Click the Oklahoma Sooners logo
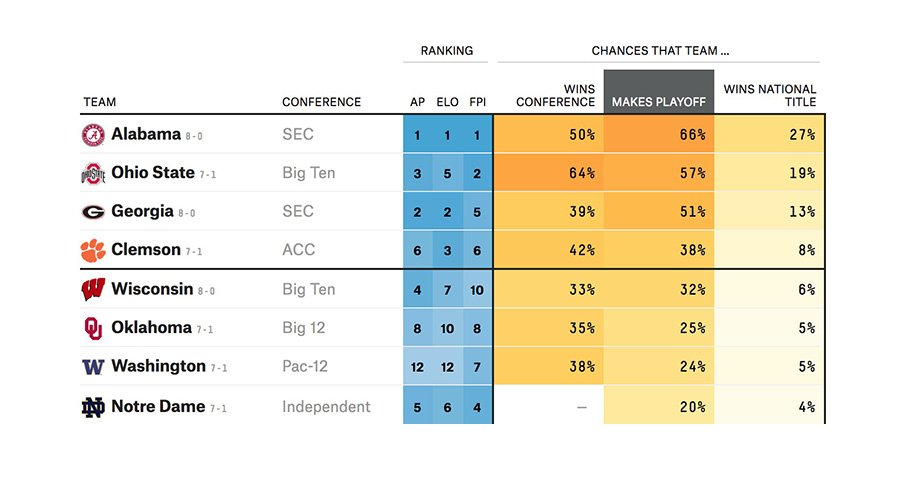Viewport: 904px width, 490px height. coord(93,328)
